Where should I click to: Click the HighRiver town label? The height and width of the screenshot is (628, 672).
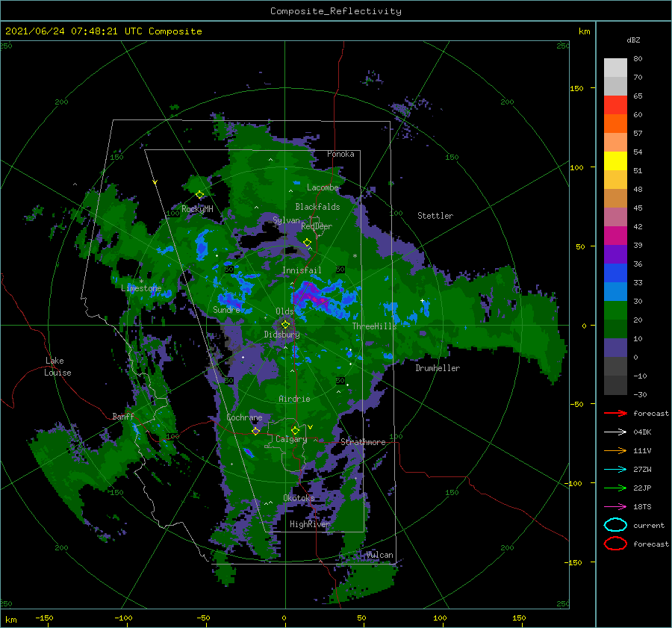point(310,524)
